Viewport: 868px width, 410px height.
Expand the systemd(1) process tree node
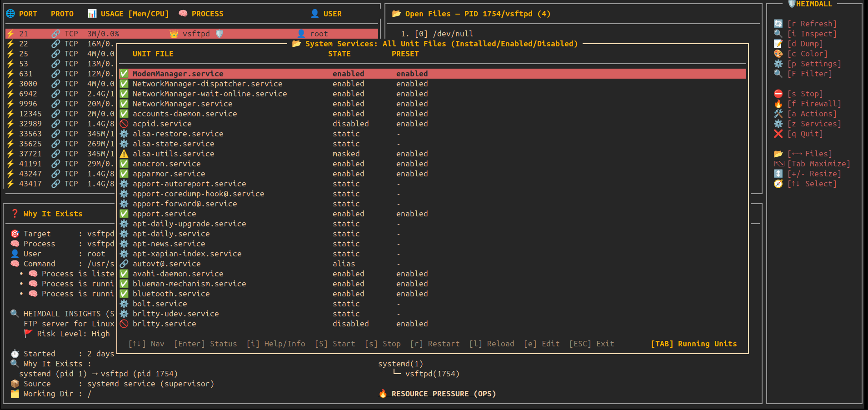[400, 364]
